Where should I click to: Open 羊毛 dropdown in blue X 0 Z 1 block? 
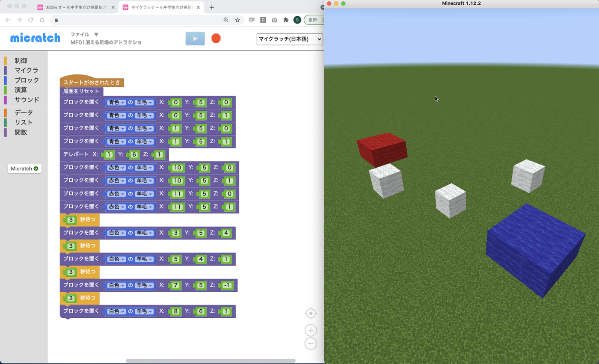point(144,115)
